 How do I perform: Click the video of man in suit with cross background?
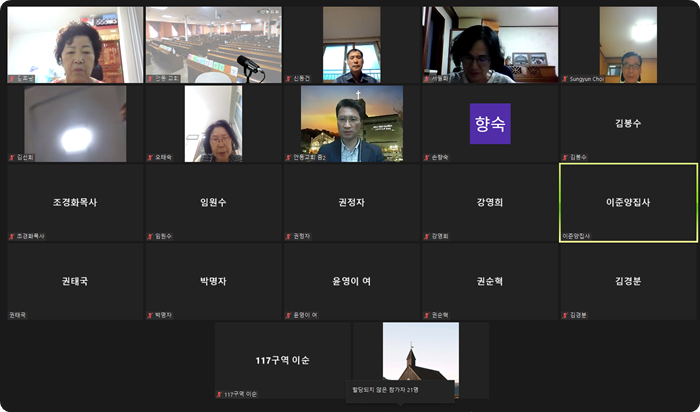pyautogui.click(x=351, y=123)
